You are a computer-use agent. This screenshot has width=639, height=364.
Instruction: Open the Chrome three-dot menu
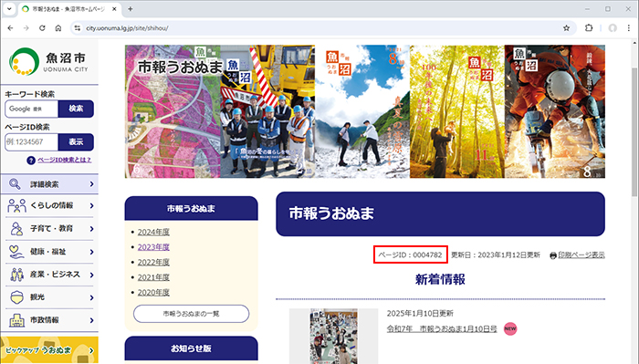[x=629, y=28]
